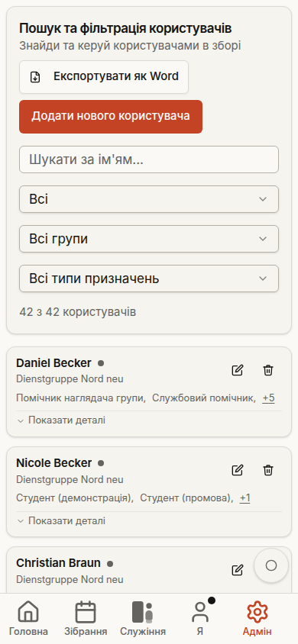The width and height of the screenshot is (298, 644).
Task: Click Dienstgruppe Nord neu under Christian Braun
Action: pyautogui.click(x=70, y=579)
